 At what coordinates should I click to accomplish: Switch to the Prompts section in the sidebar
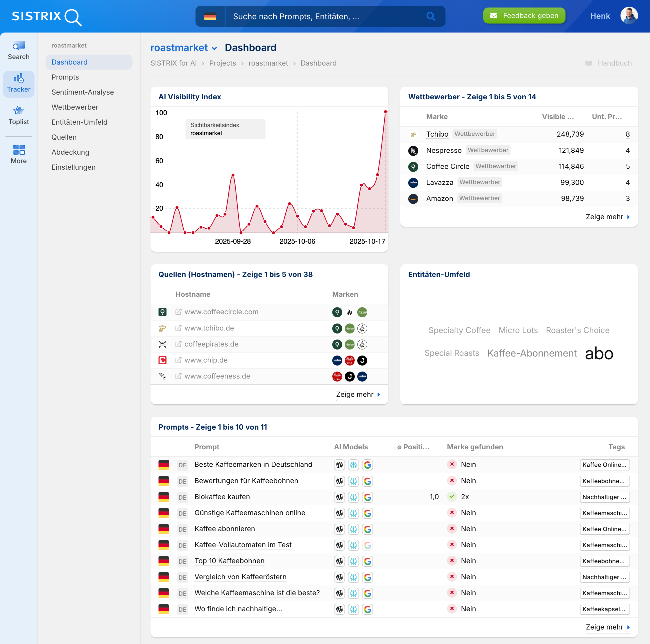[x=65, y=77]
